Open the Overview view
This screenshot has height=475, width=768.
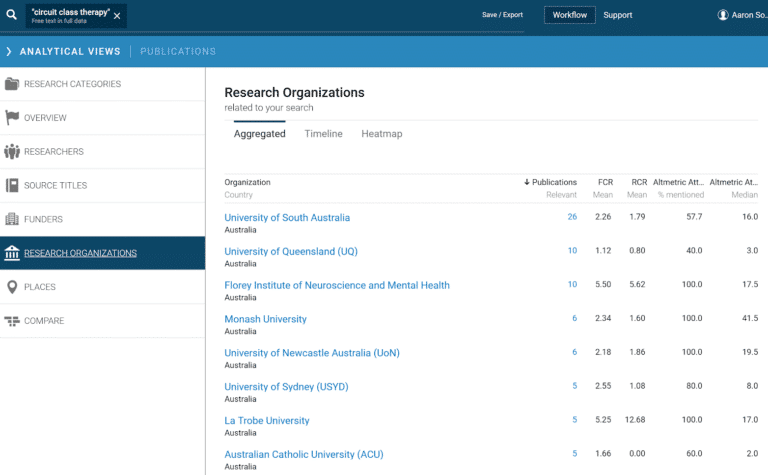(102, 118)
